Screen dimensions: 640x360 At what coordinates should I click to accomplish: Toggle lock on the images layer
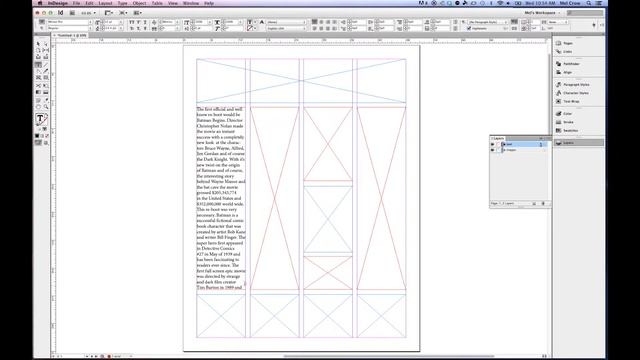click(x=498, y=150)
